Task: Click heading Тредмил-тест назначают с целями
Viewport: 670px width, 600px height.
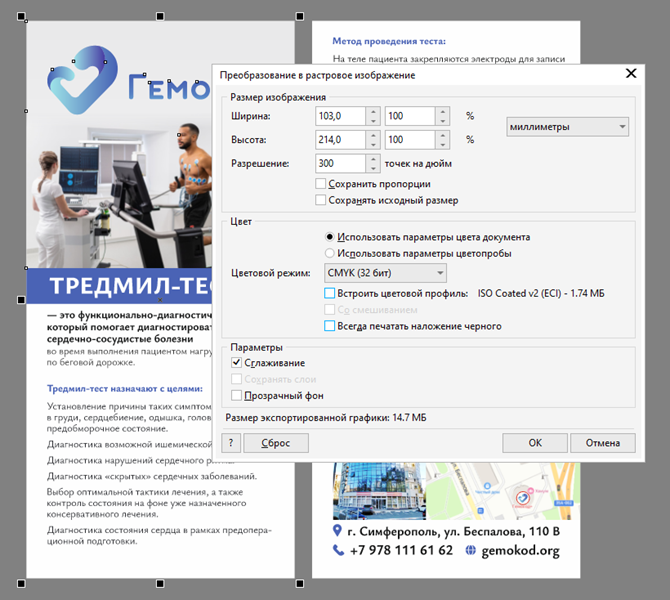Action: click(125, 388)
